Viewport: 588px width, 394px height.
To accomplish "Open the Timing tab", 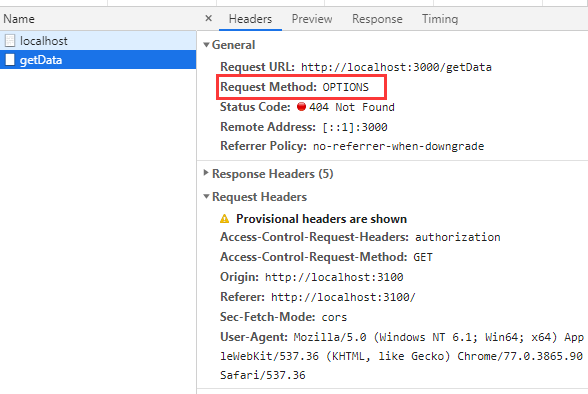I will (x=440, y=19).
